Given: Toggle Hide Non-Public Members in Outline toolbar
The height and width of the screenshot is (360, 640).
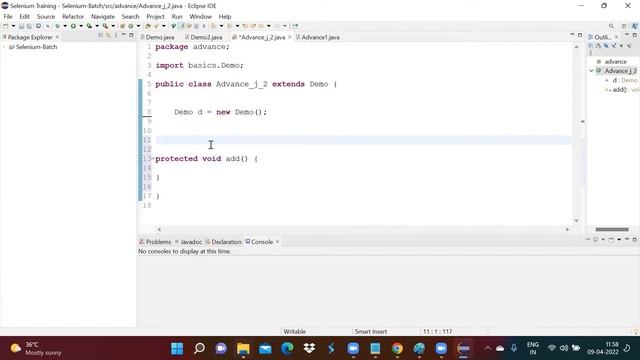Looking at the screenshot, I should 622,46.
